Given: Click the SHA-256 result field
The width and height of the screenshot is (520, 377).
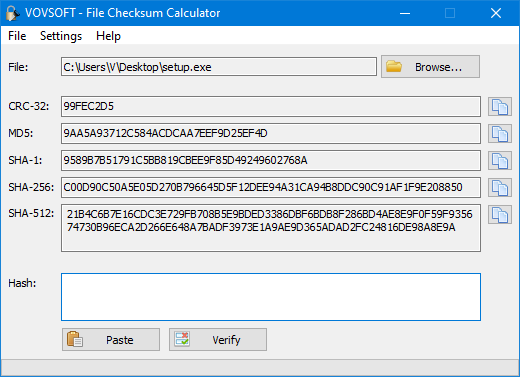Looking at the screenshot, I should click(x=271, y=188).
